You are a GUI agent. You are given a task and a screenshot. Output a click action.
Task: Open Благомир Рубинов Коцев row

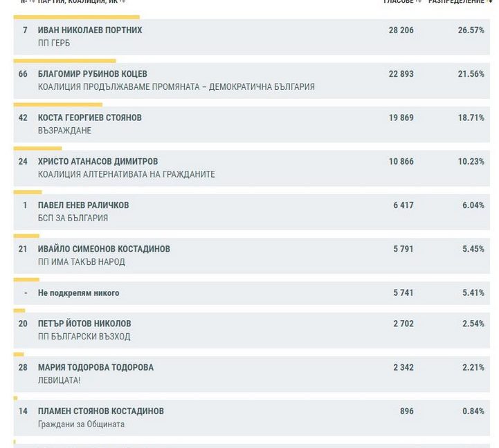(92, 74)
